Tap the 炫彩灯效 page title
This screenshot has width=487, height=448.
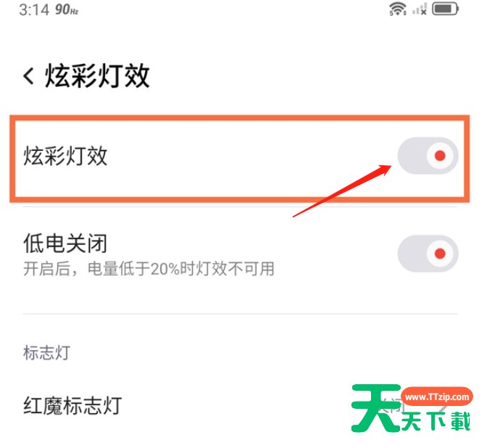97,76
